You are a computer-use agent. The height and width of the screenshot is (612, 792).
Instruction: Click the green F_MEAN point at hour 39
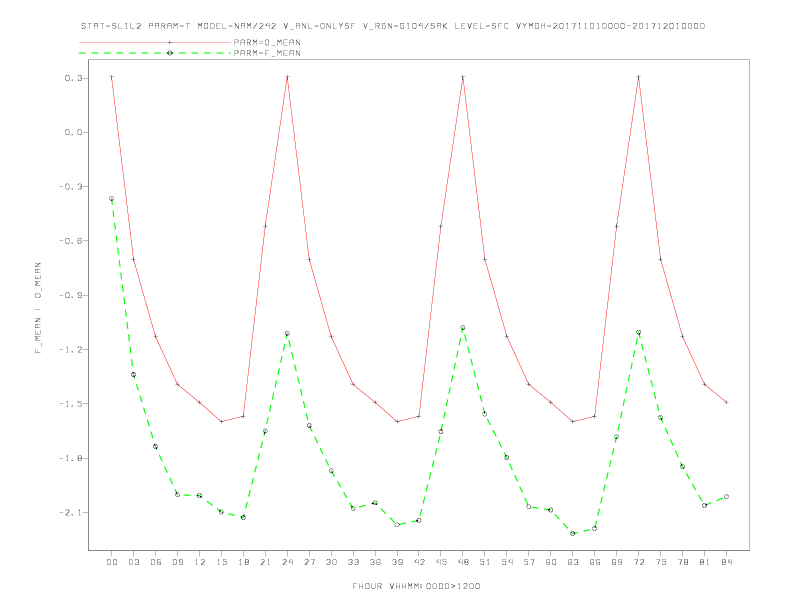click(x=398, y=525)
